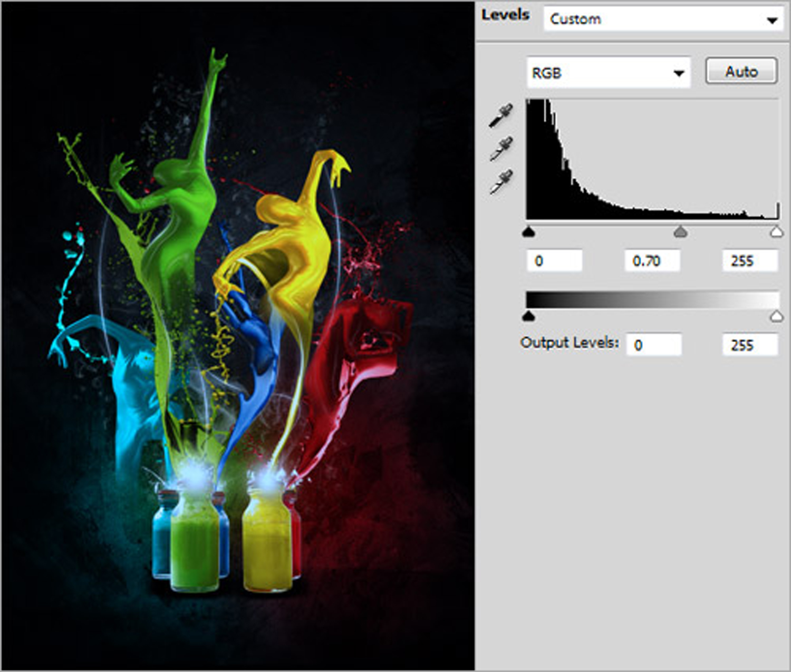
Task: Expand the RGB channel dropdown
Action: coord(609,73)
